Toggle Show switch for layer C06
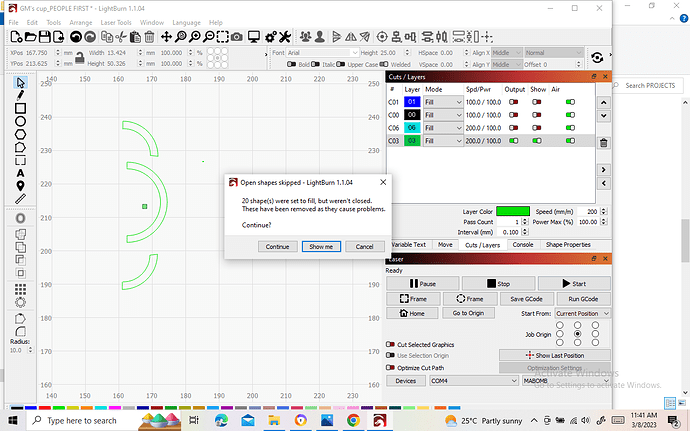 (536, 128)
